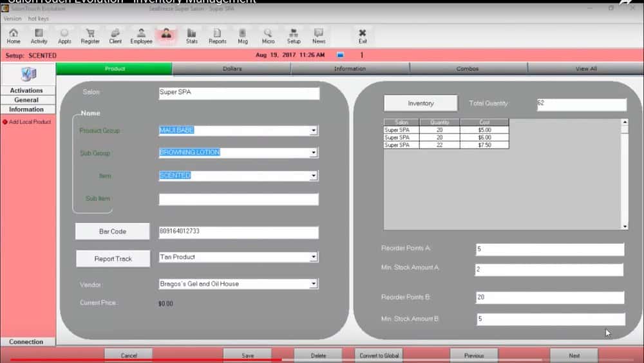Click the Reorder Points B field
644x363 pixels.
pos(550,297)
